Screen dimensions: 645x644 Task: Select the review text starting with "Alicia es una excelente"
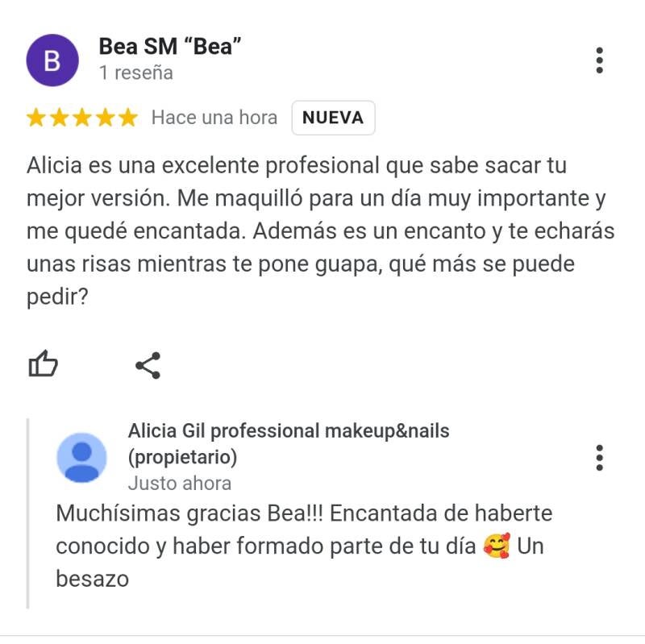pyautogui.click(x=320, y=231)
